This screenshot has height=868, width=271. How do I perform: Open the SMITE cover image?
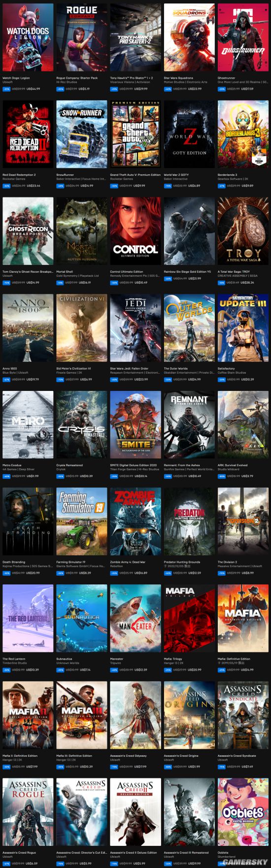pyautogui.click(x=135, y=425)
